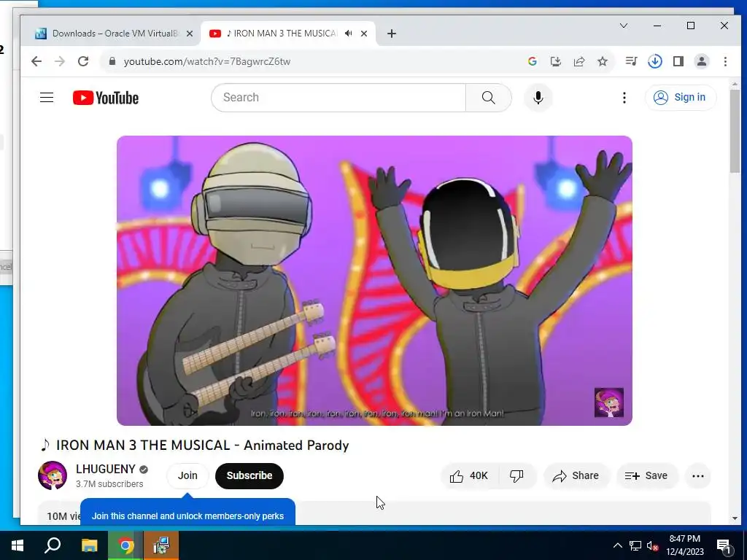Open Chrome downloads toolbar icon
747x560 pixels.
click(x=655, y=61)
